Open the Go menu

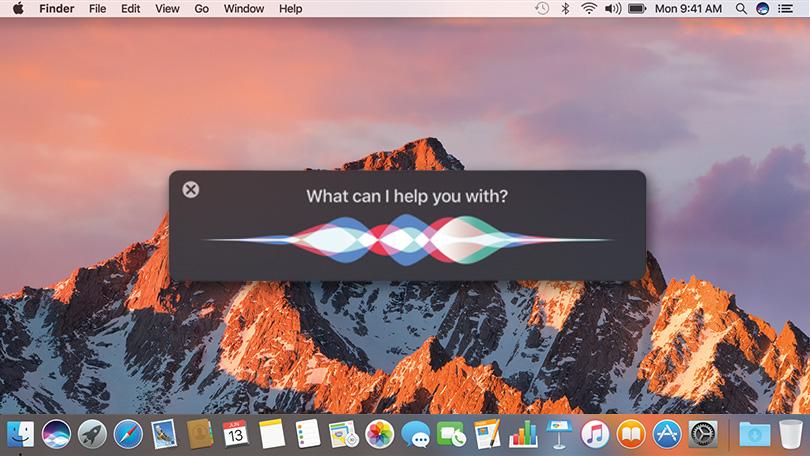201,9
